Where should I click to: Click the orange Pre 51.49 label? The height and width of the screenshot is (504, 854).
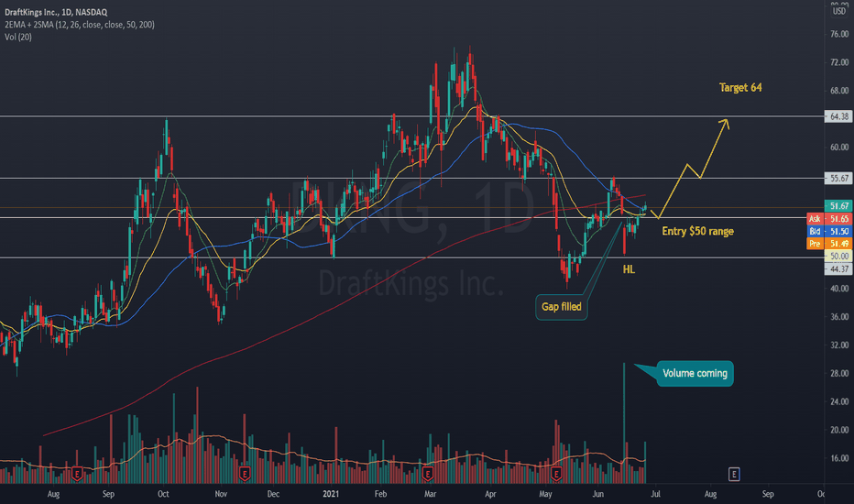829,244
